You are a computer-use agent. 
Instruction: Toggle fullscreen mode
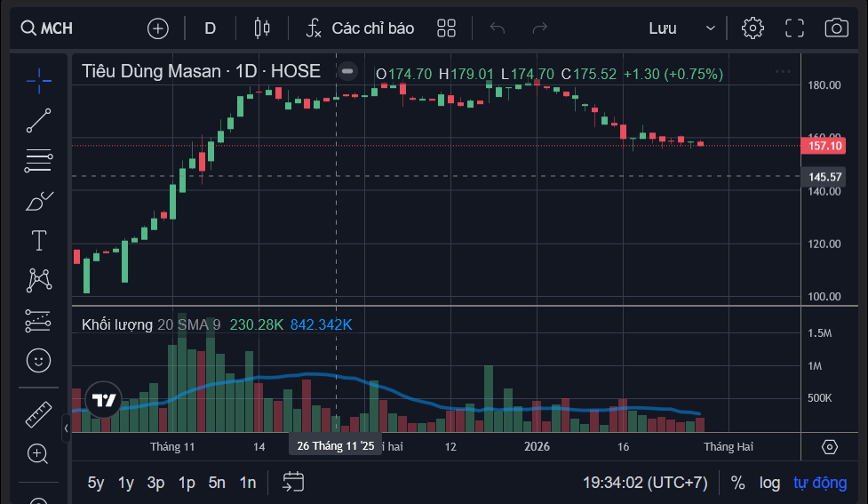click(x=794, y=28)
